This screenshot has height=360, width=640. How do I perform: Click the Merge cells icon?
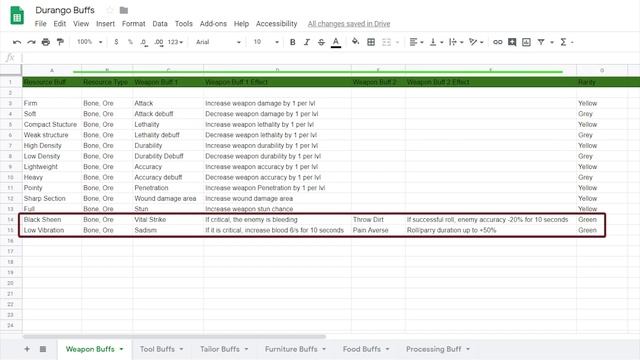coord(386,42)
